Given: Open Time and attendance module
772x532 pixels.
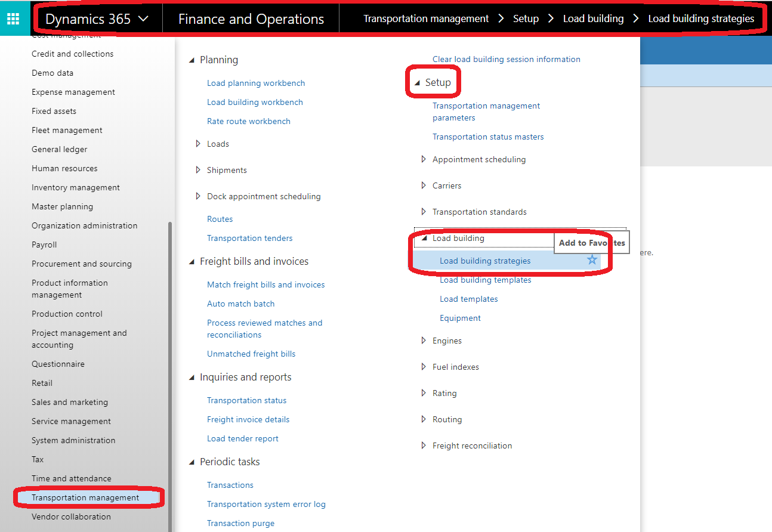Looking at the screenshot, I should (72, 478).
